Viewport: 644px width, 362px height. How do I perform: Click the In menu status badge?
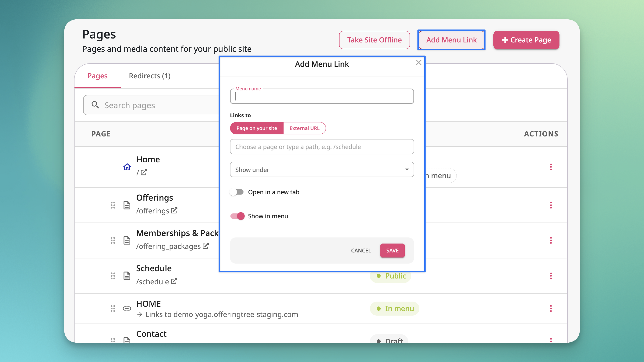pyautogui.click(x=394, y=309)
